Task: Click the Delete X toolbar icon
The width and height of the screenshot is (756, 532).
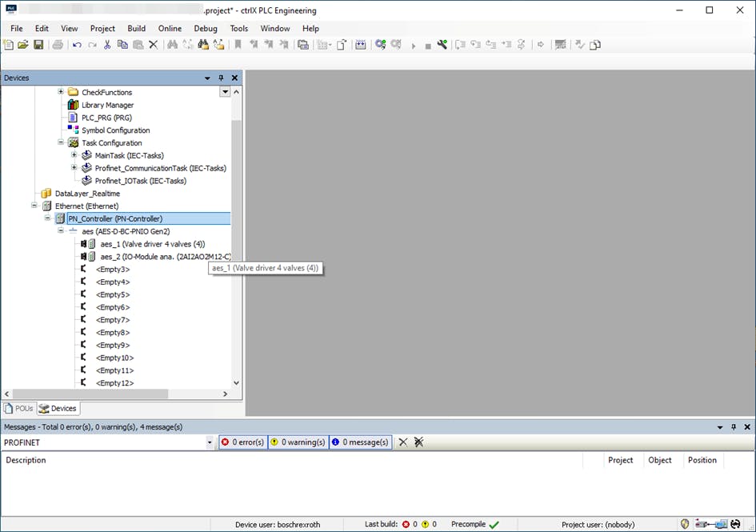Action: tap(154, 45)
